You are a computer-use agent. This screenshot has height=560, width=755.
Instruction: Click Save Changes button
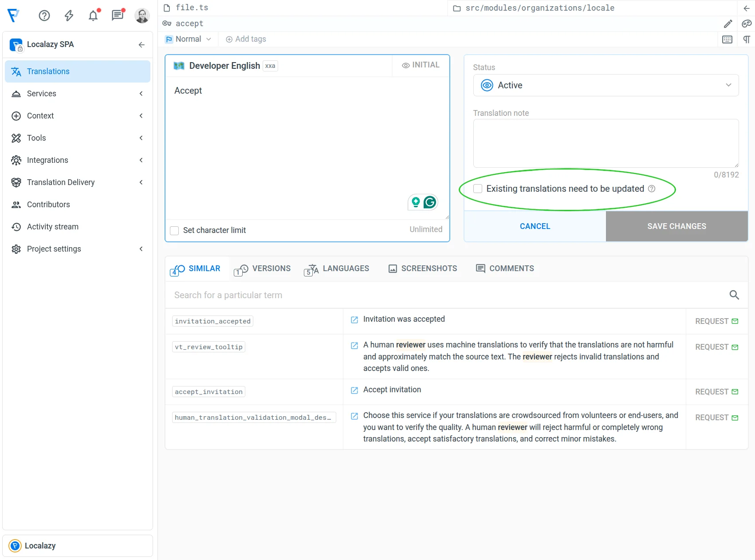click(676, 226)
